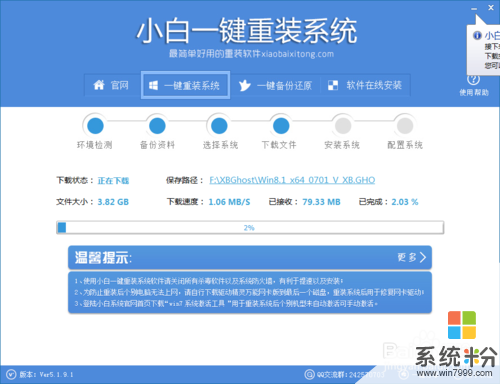Click the version checkmark icon in status bar

[11, 375]
